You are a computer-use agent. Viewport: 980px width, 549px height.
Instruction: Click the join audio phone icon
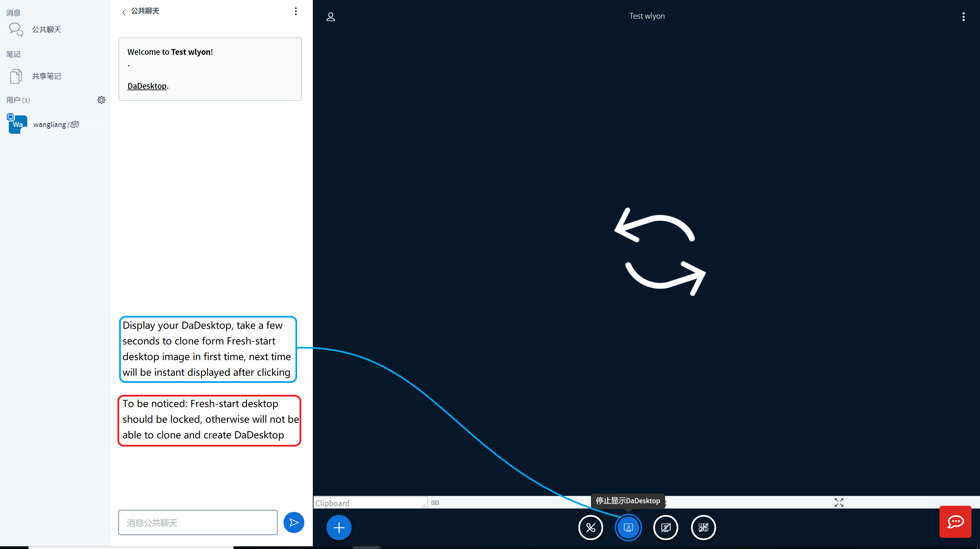(591, 527)
